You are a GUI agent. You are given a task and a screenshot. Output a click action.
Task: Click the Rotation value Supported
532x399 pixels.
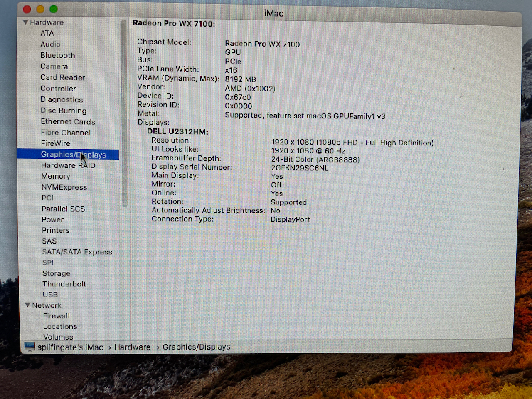coord(289,202)
